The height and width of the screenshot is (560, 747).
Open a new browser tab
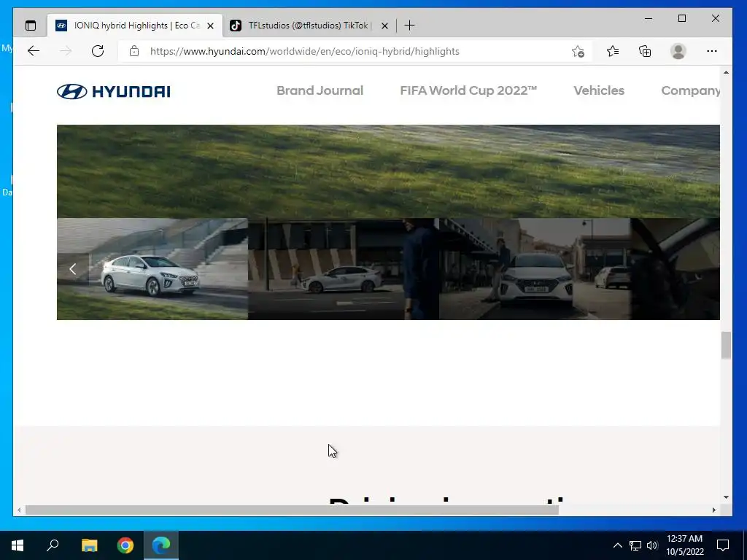(x=409, y=26)
